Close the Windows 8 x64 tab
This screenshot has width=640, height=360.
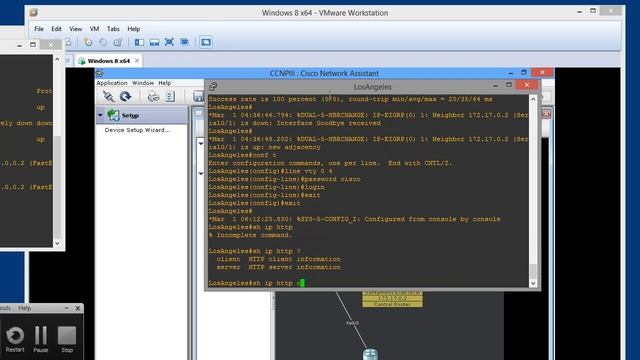click(x=137, y=60)
